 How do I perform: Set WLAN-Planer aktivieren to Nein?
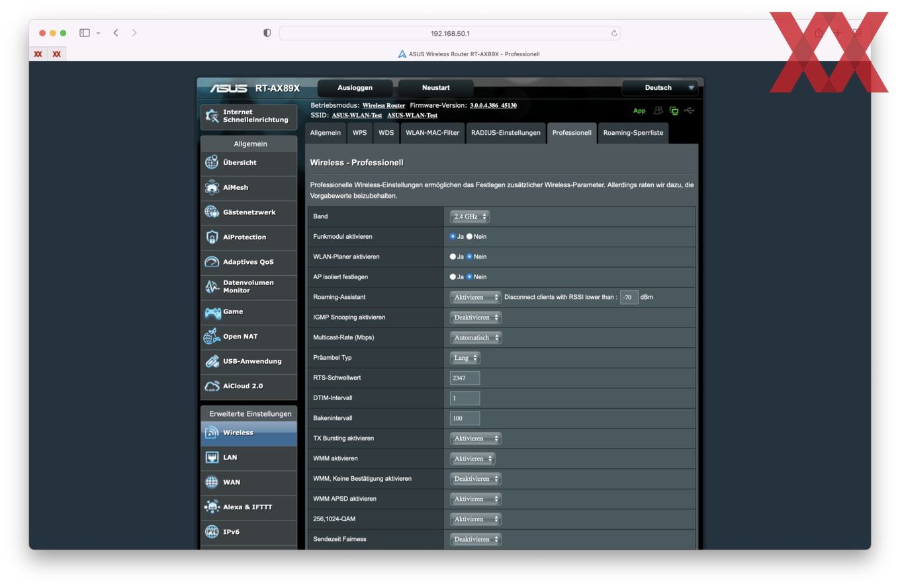[469, 257]
